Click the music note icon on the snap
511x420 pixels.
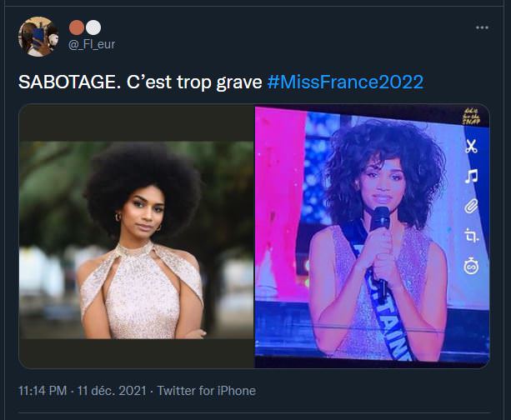[471, 177]
